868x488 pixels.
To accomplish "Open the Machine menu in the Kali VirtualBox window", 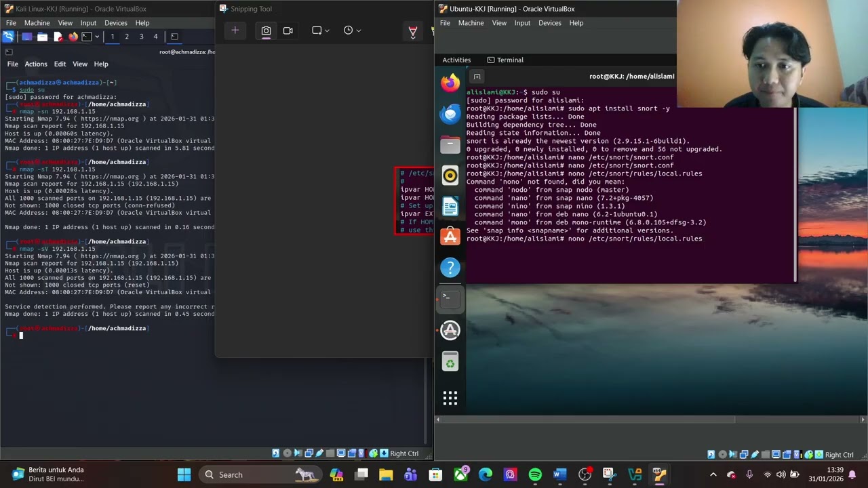I will pos(37,23).
